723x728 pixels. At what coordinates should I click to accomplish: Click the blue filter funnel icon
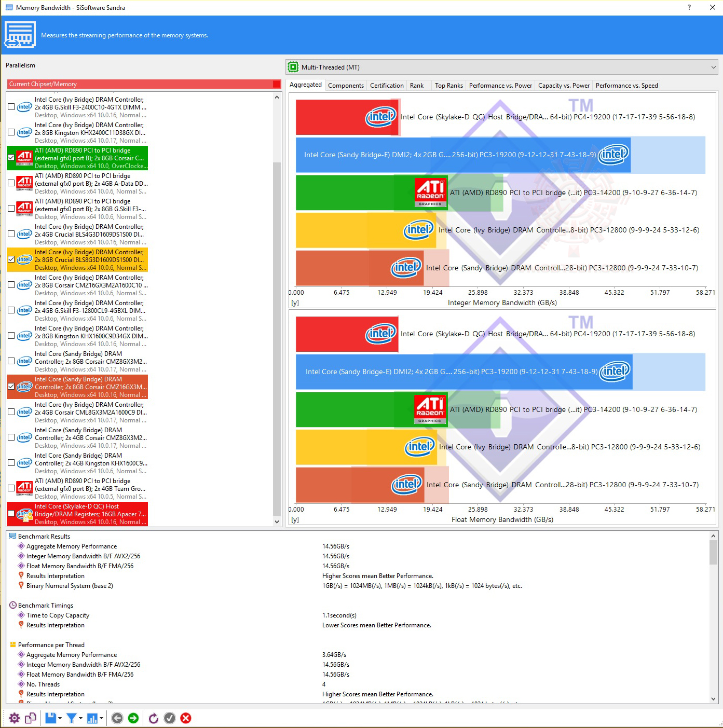pyautogui.click(x=72, y=718)
